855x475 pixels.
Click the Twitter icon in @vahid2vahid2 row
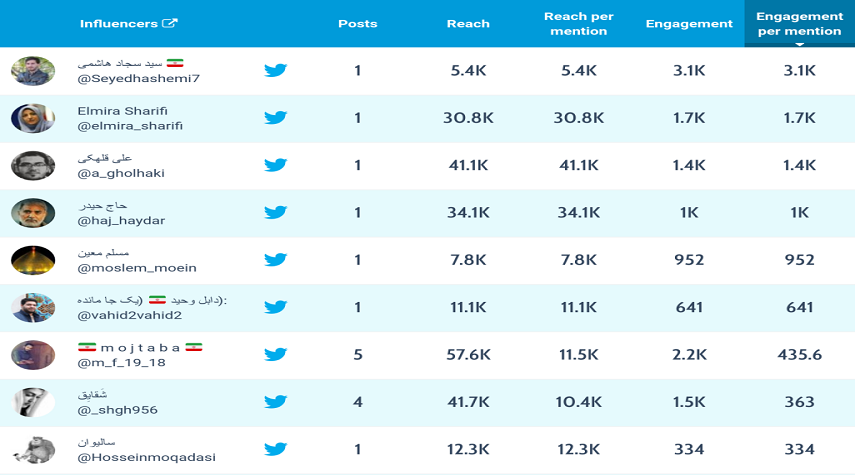(x=276, y=307)
